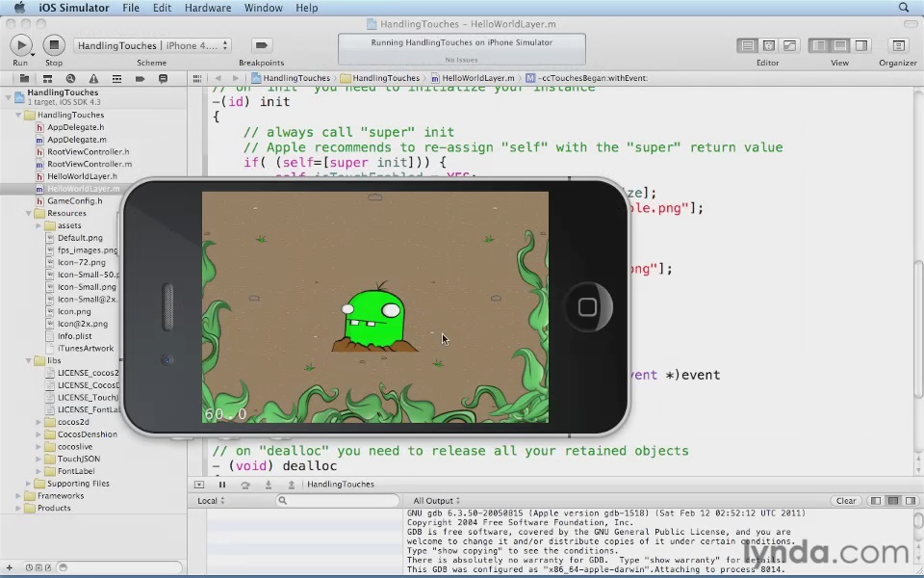Open the Edit menu
The width and height of the screenshot is (924, 578).
click(162, 8)
